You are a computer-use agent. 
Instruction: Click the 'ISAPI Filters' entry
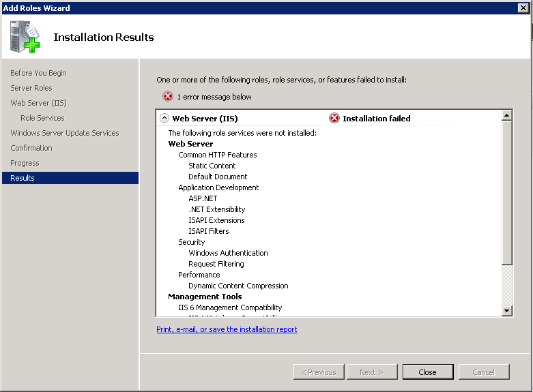[208, 231]
